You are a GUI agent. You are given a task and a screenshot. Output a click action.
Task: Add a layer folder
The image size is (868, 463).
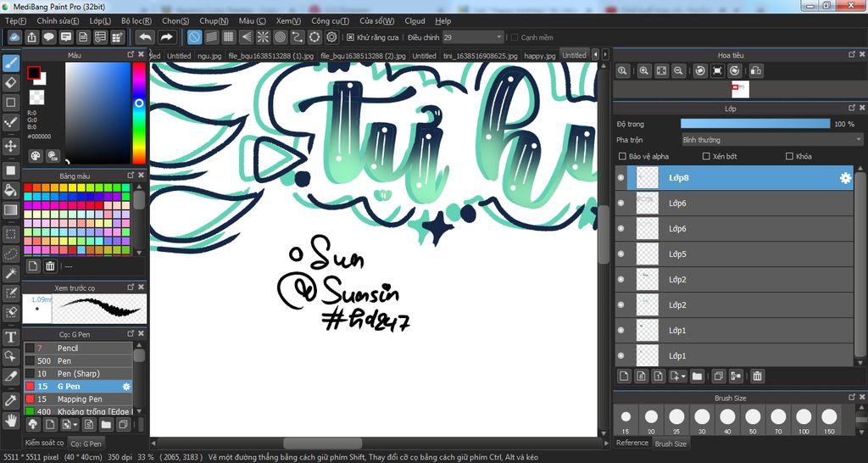point(697,376)
